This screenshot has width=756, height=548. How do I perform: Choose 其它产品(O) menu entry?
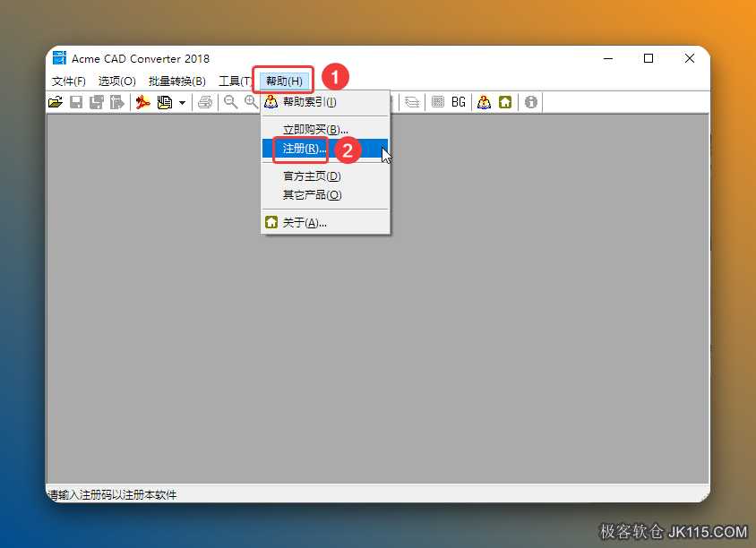(325, 195)
